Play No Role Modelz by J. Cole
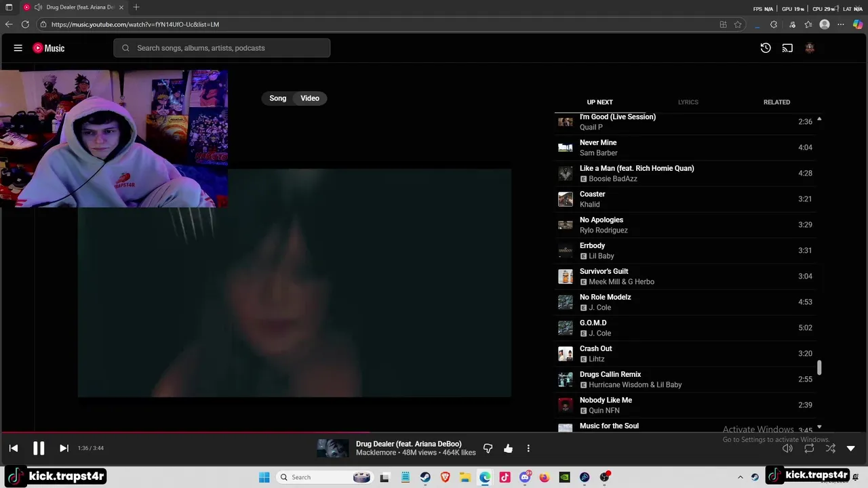The image size is (868, 488). 685,302
